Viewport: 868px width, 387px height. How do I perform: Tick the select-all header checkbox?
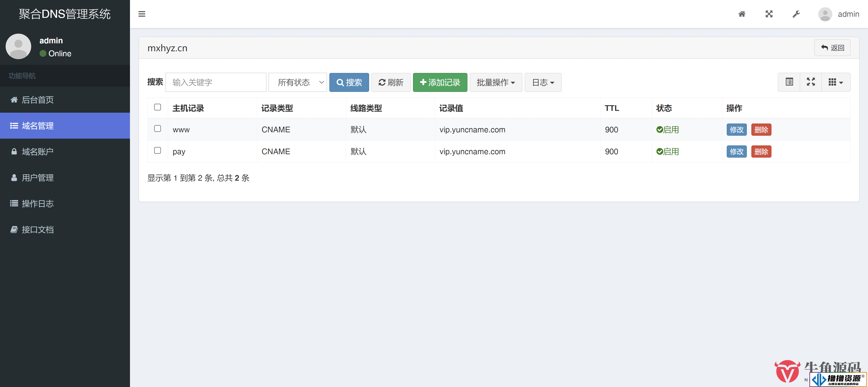click(x=157, y=107)
